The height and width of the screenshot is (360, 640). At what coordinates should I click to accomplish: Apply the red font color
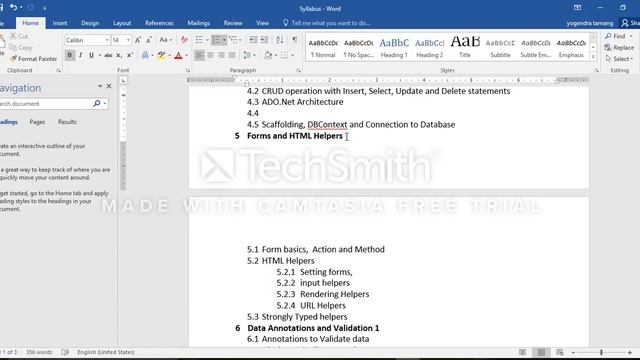[178, 55]
